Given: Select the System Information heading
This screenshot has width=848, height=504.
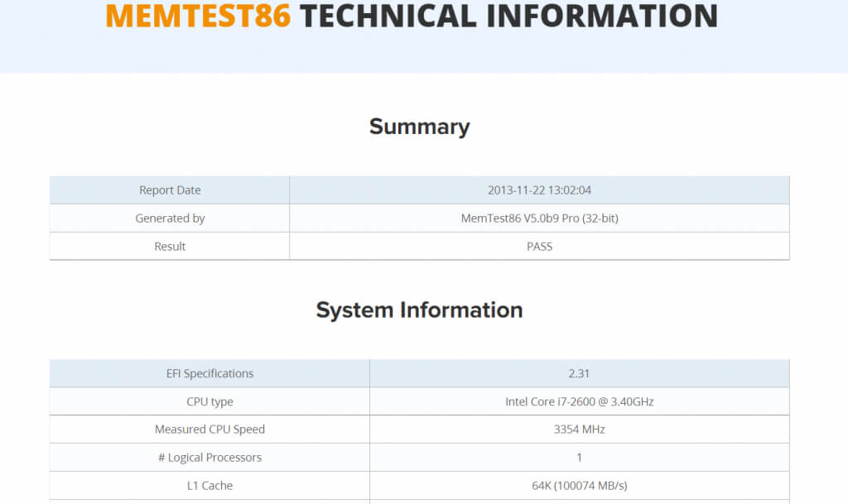Looking at the screenshot, I should (x=420, y=310).
